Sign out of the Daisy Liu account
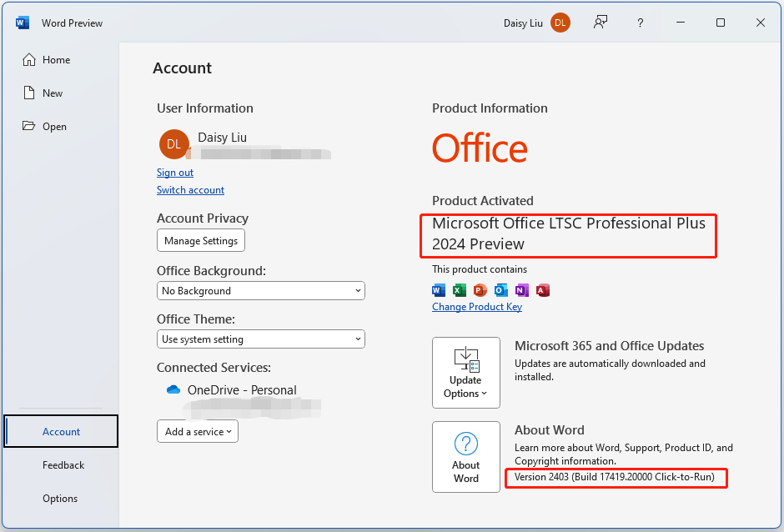 pos(174,172)
